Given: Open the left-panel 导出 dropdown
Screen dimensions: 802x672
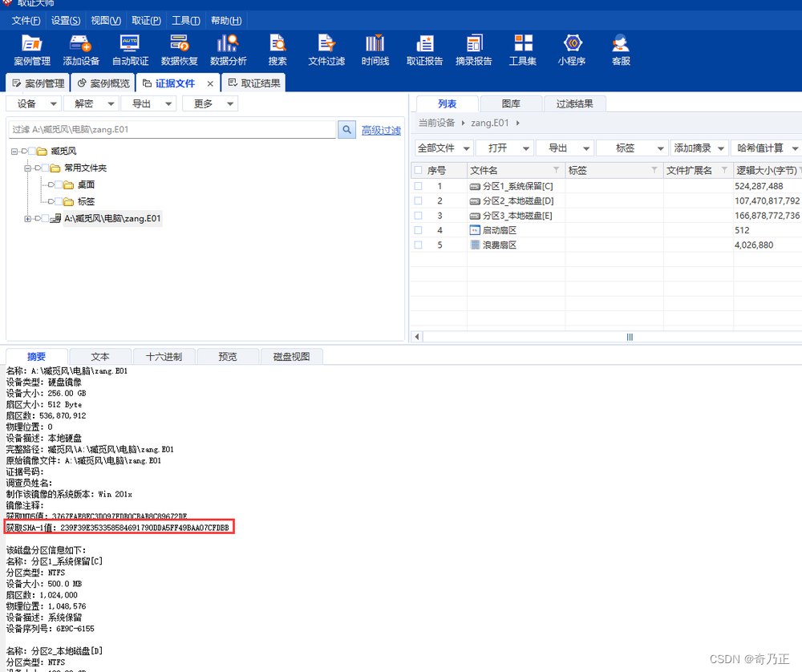Looking at the screenshot, I should click(148, 103).
